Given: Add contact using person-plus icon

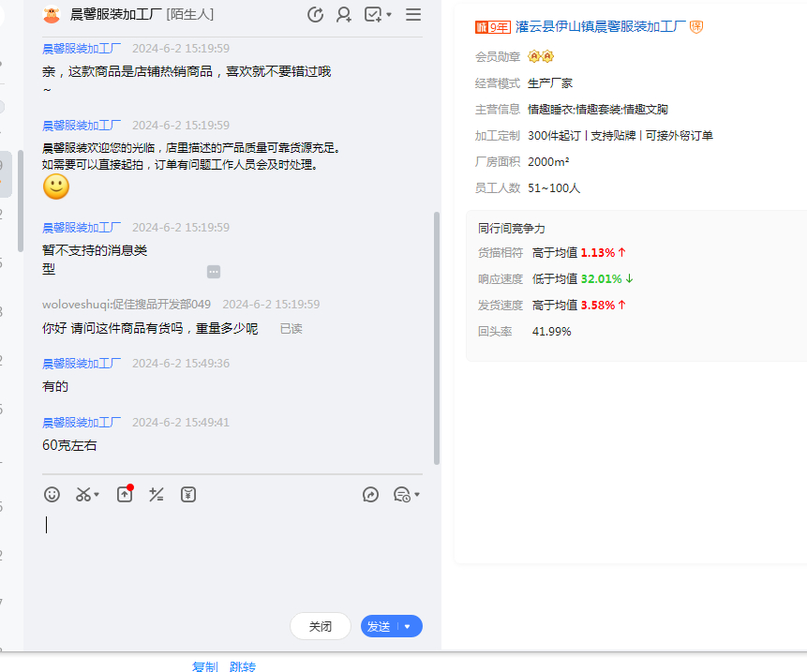Looking at the screenshot, I should tap(344, 14).
